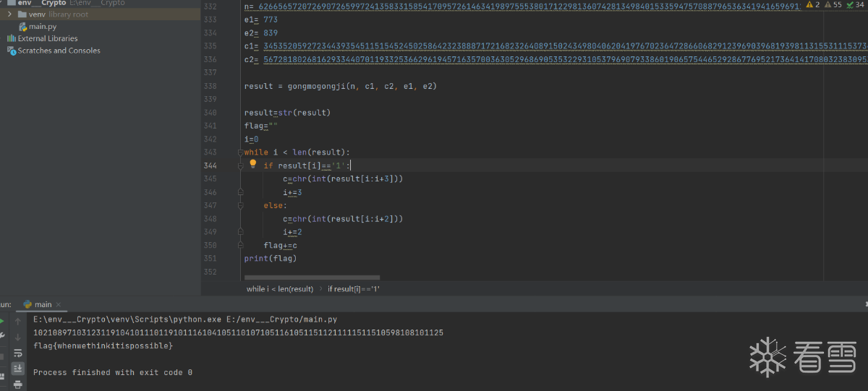Viewport: 868px width, 391px height.
Task: Click line number 351 in gutter
Action: (x=210, y=258)
